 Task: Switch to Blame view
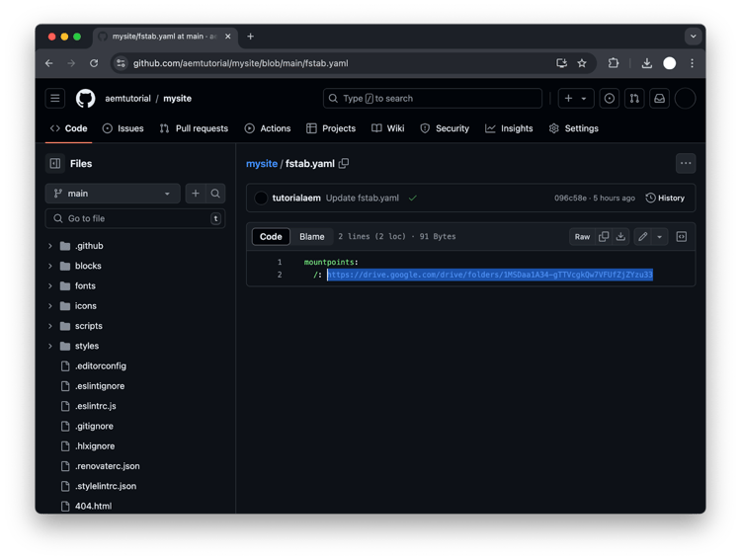tap(312, 237)
